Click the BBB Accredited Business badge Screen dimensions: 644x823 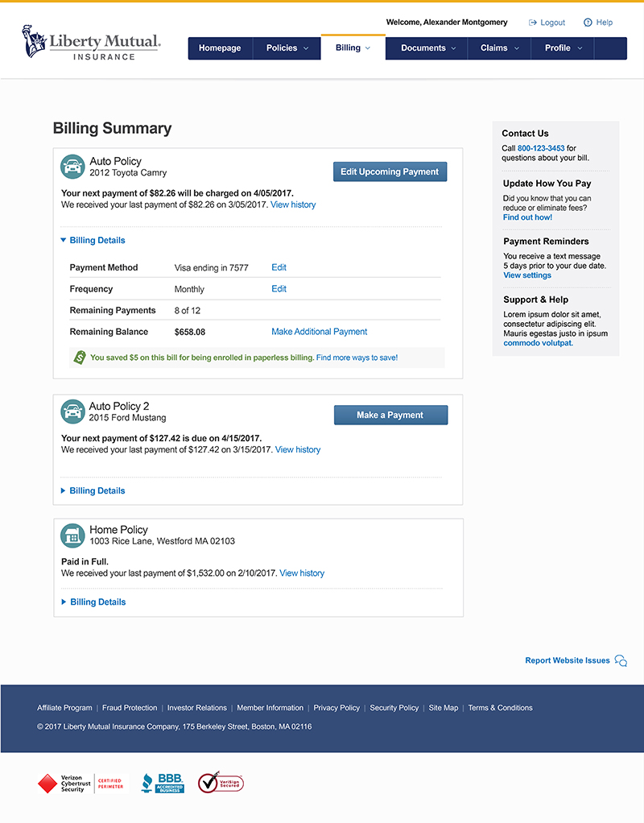163,783
